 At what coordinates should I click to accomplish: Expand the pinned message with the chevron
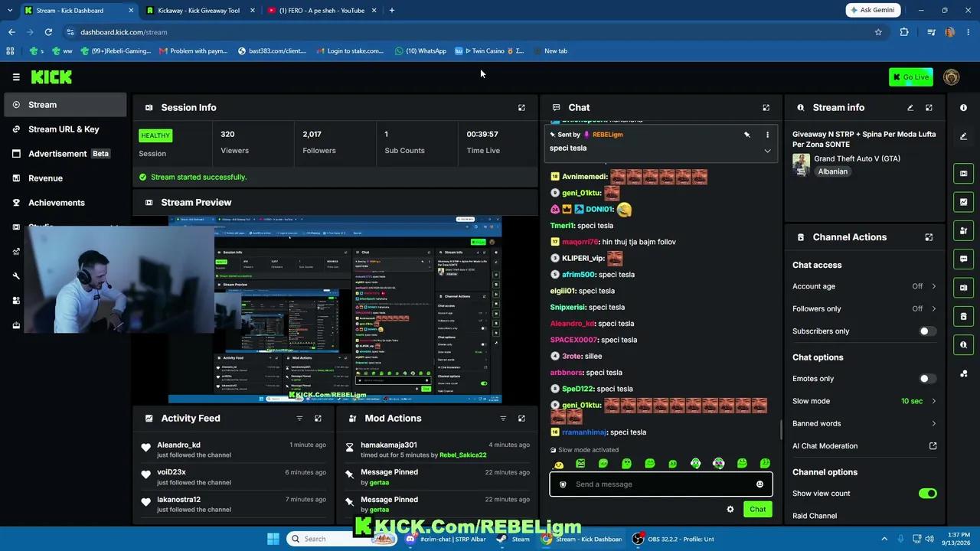767,151
